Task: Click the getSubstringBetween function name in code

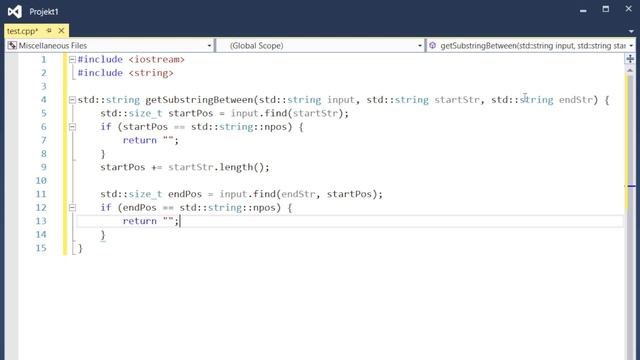Action: (199, 100)
